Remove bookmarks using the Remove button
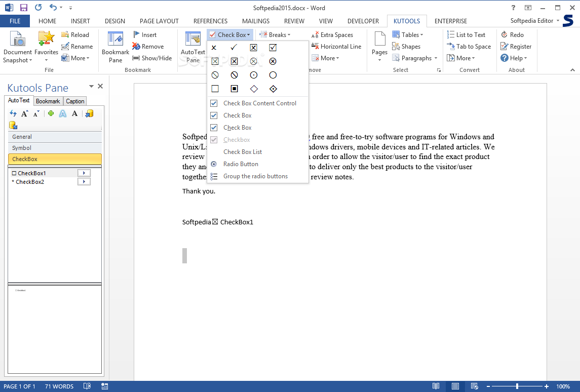 [x=148, y=47]
